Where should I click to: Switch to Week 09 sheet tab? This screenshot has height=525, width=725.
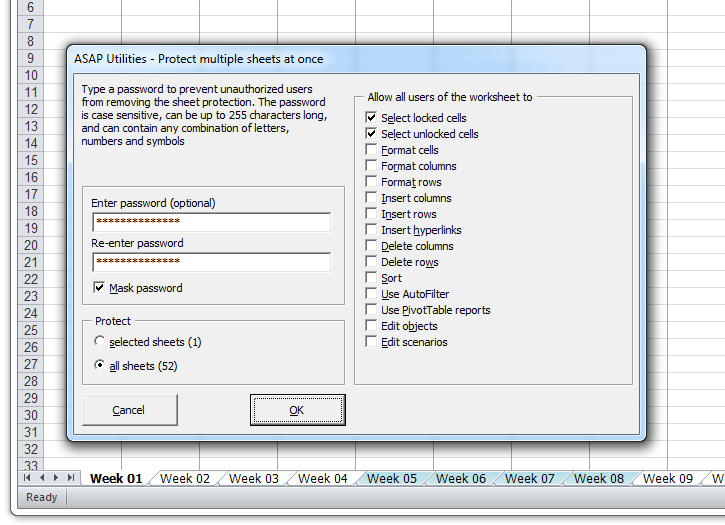[x=668, y=478]
